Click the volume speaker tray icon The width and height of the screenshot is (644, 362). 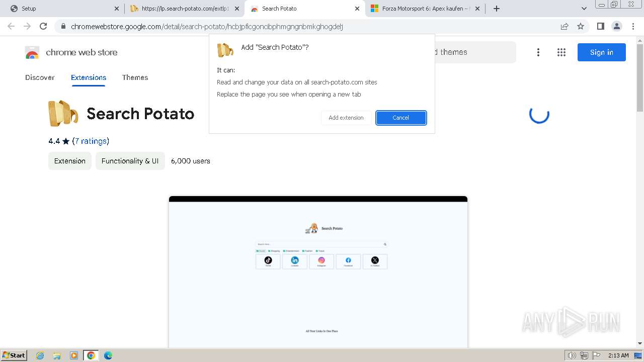tap(572, 355)
